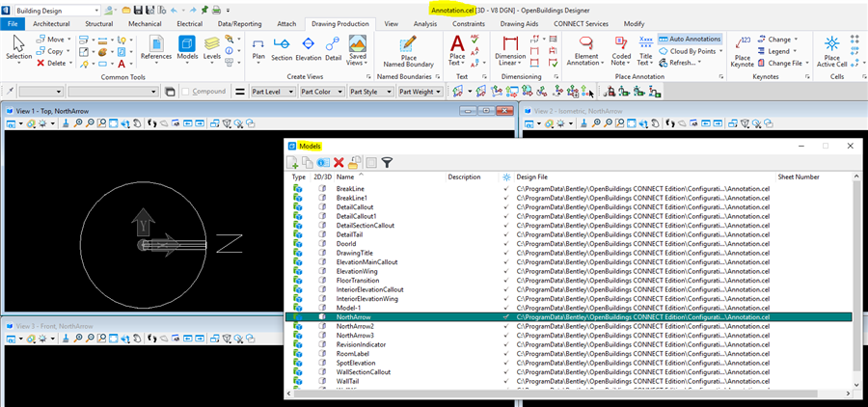
Task: Click Place Named Boundary tool
Action: (409, 51)
